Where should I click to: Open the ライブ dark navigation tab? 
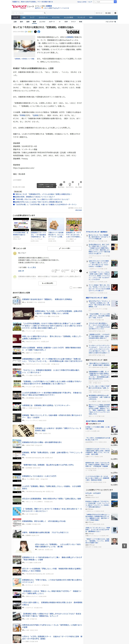pyautogui.click(x=32, y=17)
